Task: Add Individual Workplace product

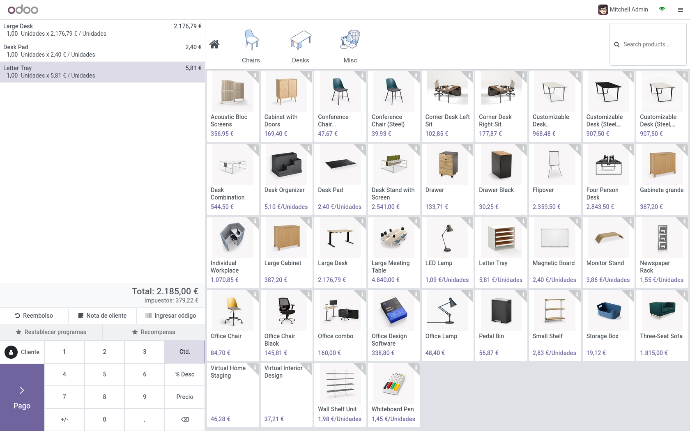Action: 233,252
